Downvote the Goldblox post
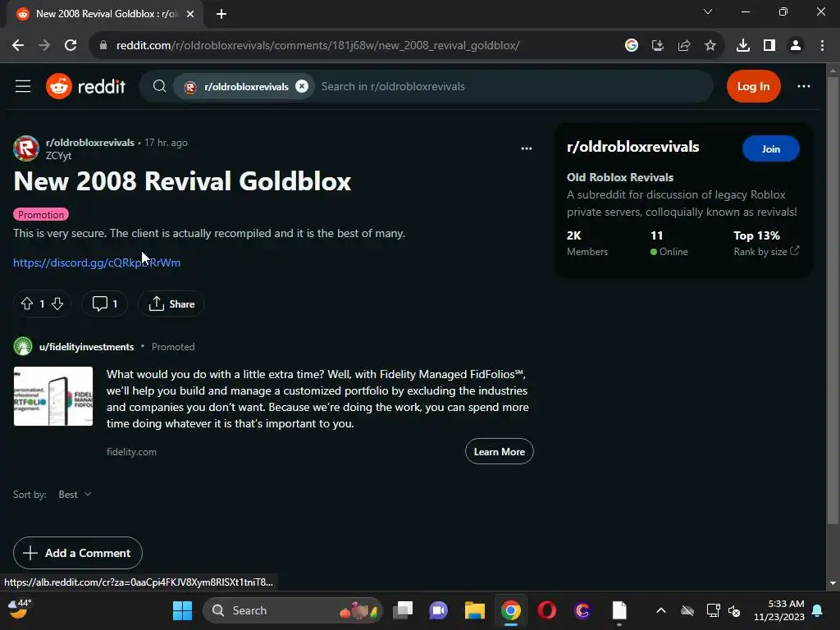Viewport: 840px width, 630px height. coord(57,304)
